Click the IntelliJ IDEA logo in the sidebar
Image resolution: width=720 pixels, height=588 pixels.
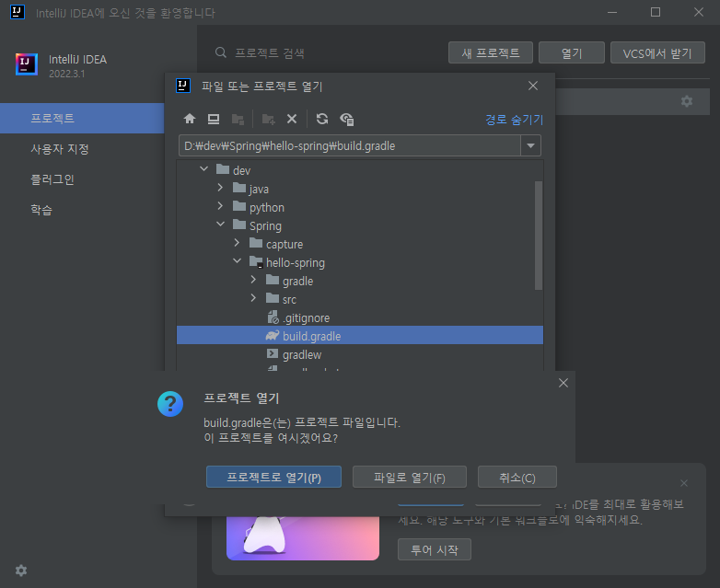[x=27, y=63]
